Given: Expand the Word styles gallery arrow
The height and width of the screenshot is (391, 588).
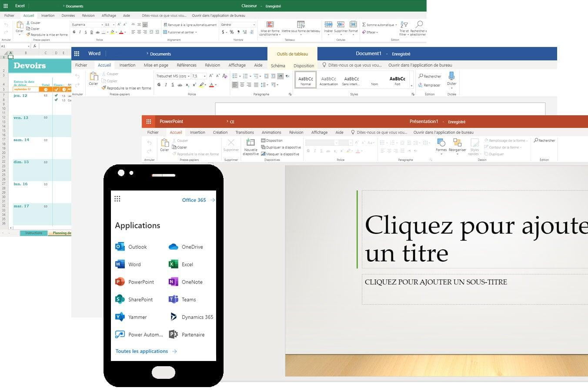Looking at the screenshot, I should point(411,86).
